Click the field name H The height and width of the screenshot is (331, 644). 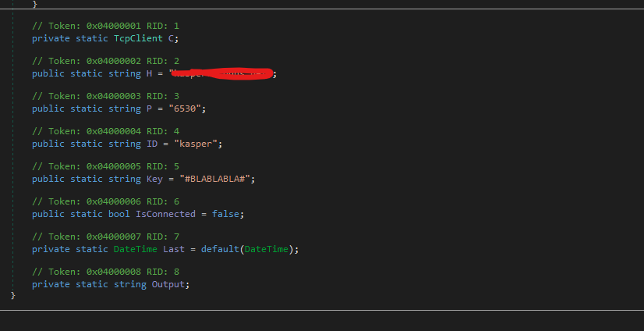[x=149, y=73]
